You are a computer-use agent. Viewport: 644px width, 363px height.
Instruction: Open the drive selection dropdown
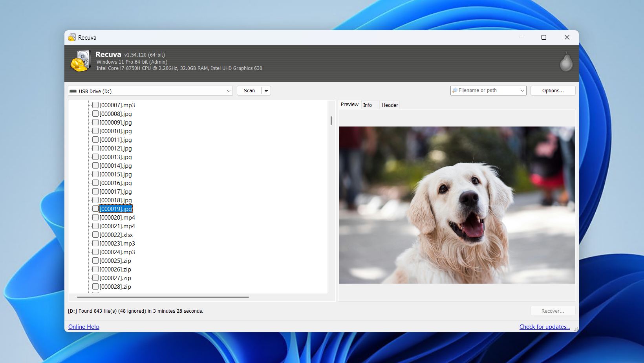coord(228,91)
